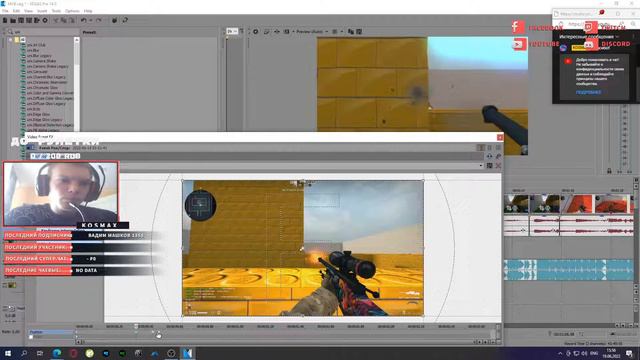Open the Windows Start menu
640x360 pixels.
coord(8,353)
